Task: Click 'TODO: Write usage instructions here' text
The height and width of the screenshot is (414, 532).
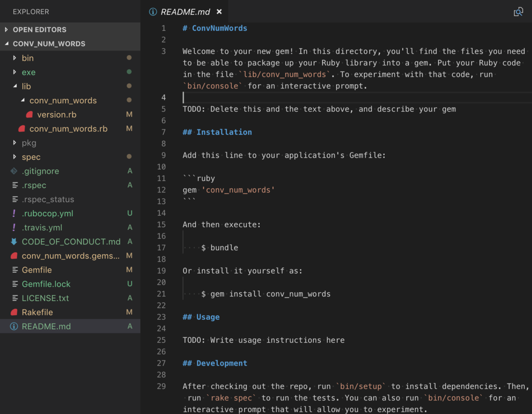Action: point(263,340)
